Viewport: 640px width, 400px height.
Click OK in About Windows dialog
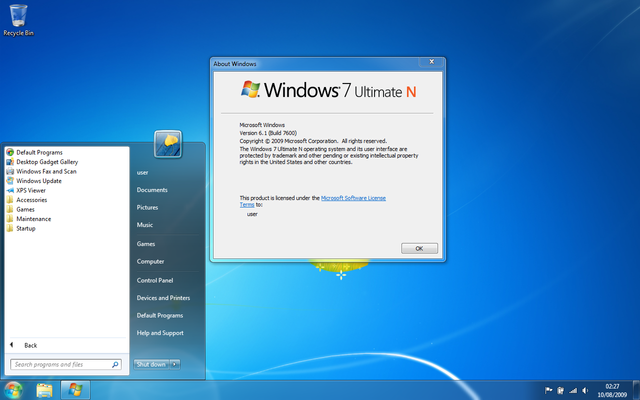tap(419, 248)
